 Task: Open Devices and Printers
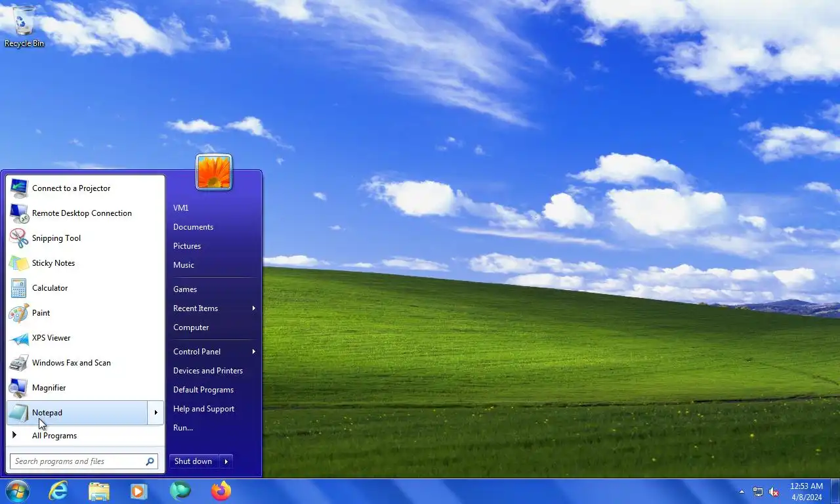(x=208, y=371)
